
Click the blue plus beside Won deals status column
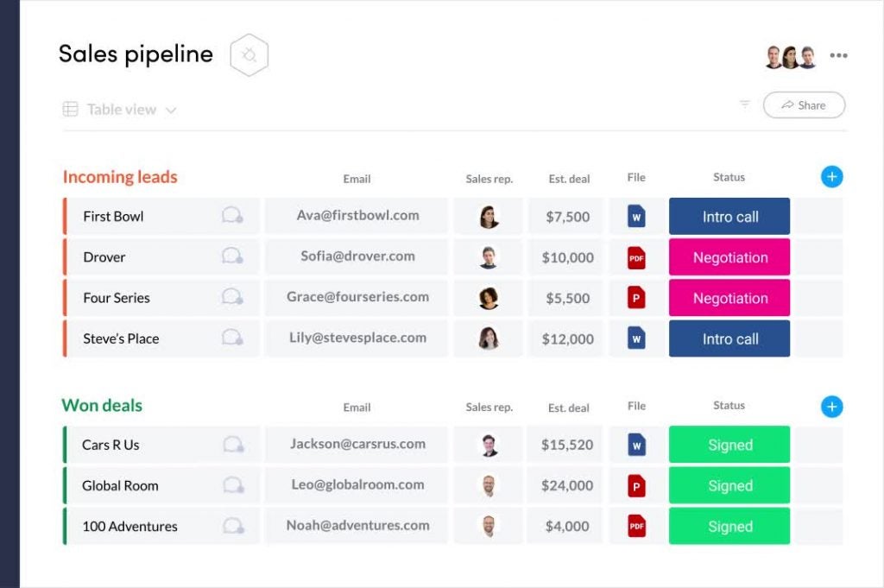(831, 406)
